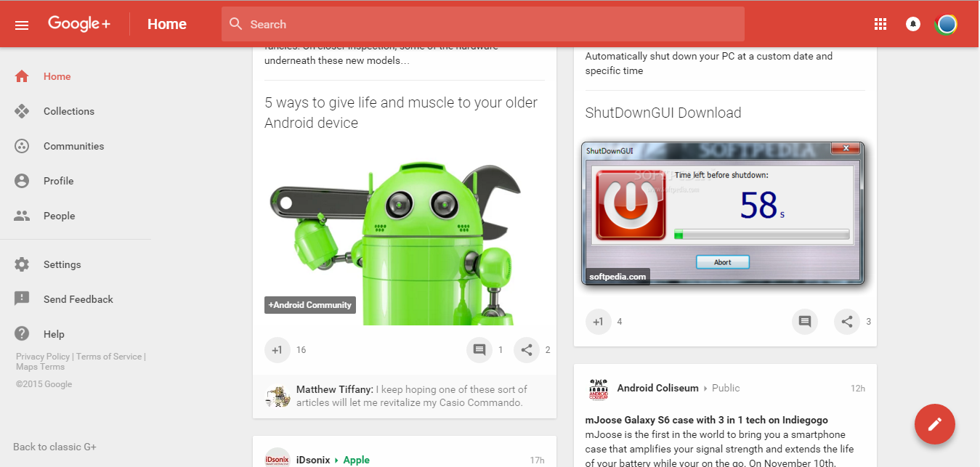Open comments on the Android device post

(479, 349)
